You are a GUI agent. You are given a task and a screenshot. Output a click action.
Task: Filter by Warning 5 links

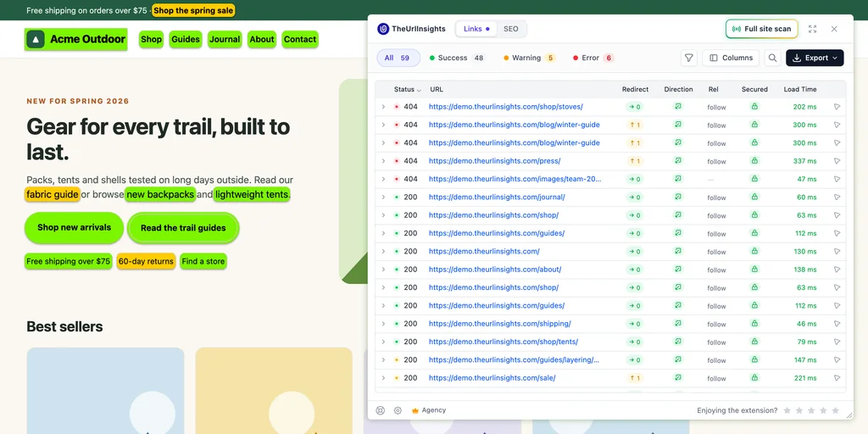click(529, 58)
